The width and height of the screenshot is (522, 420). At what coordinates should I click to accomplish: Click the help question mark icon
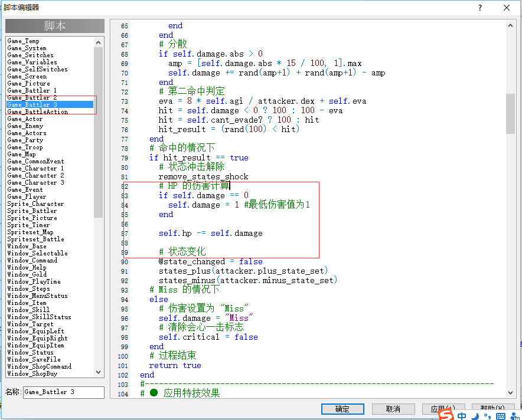tap(479, 8)
